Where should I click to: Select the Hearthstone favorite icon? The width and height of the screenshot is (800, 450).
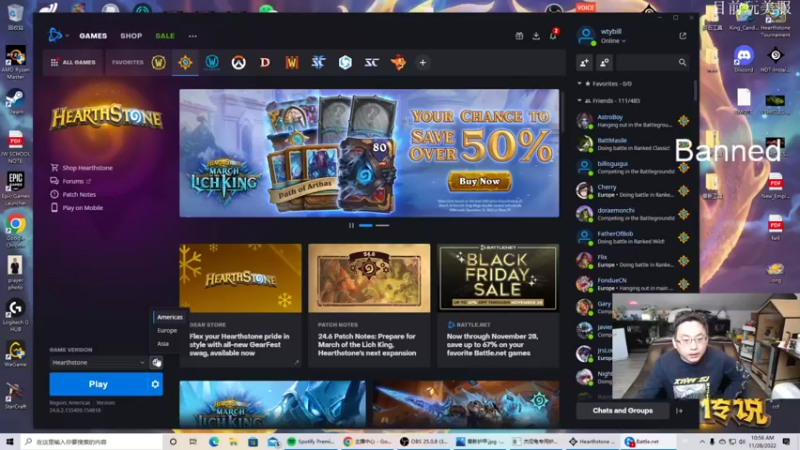pos(185,62)
